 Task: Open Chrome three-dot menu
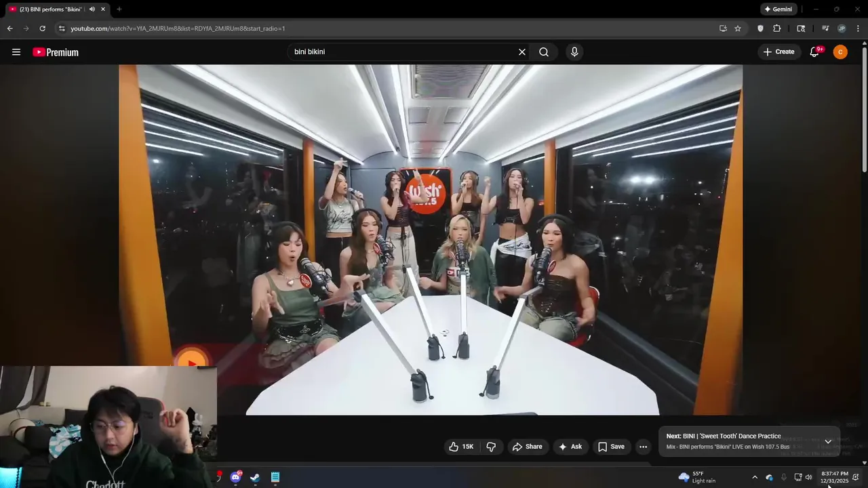859,28
